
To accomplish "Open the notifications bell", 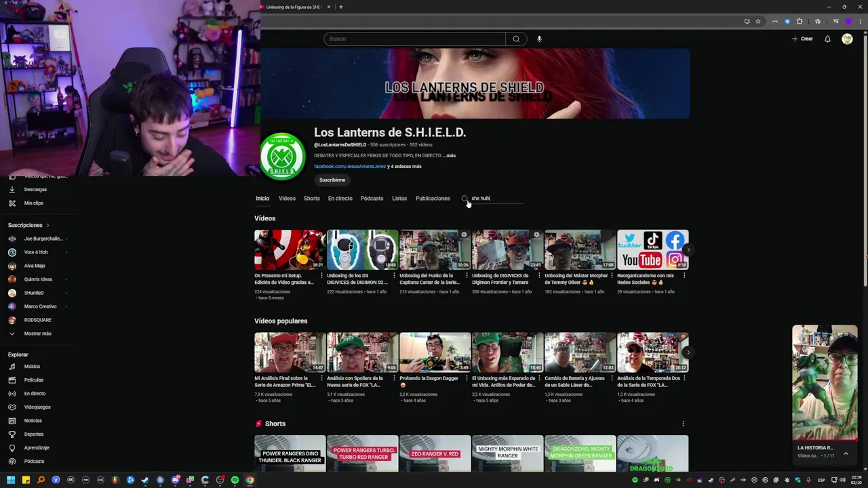I will click(x=827, y=39).
